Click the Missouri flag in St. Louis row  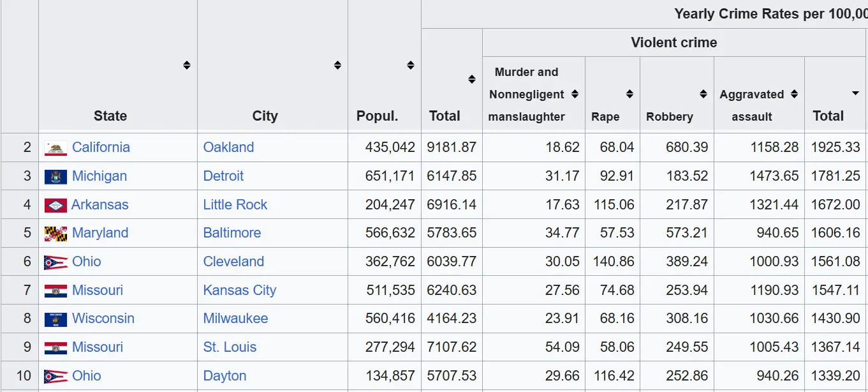(x=55, y=348)
